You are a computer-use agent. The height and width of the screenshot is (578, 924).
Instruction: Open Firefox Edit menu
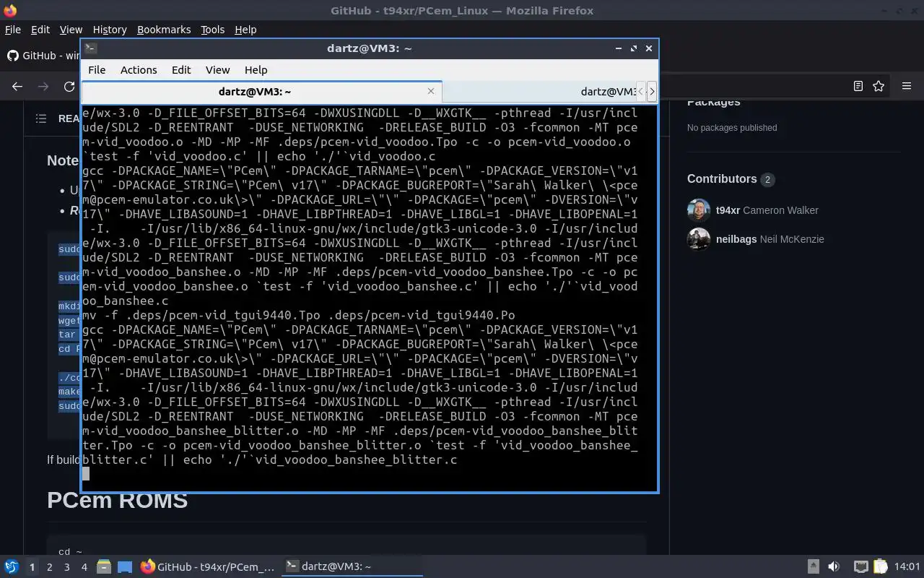pos(40,30)
